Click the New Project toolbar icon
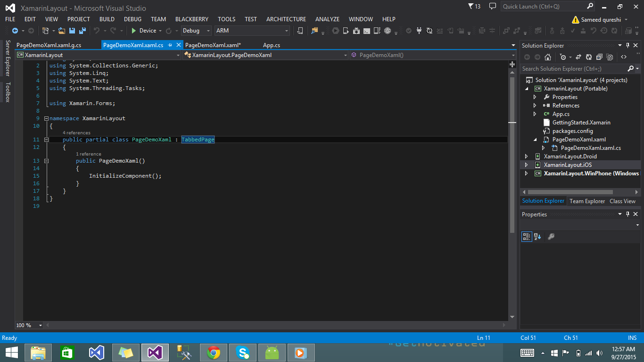644x362 pixels. [x=46, y=31]
